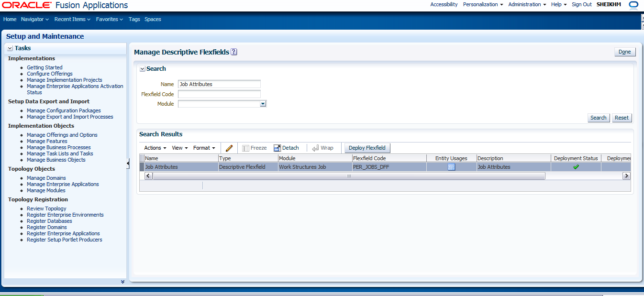Open Register Enterprise Environments task
Screen dimensions: 644x296
click(65, 215)
